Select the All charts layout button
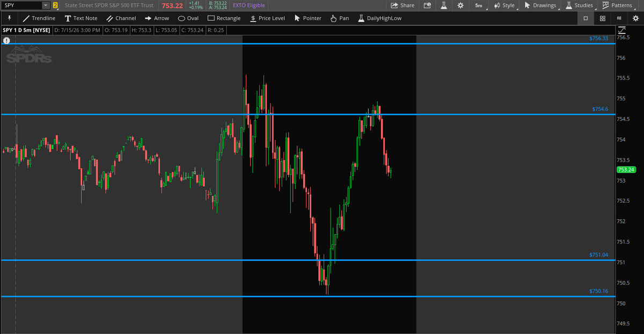This screenshot has width=644, height=334. (619, 18)
